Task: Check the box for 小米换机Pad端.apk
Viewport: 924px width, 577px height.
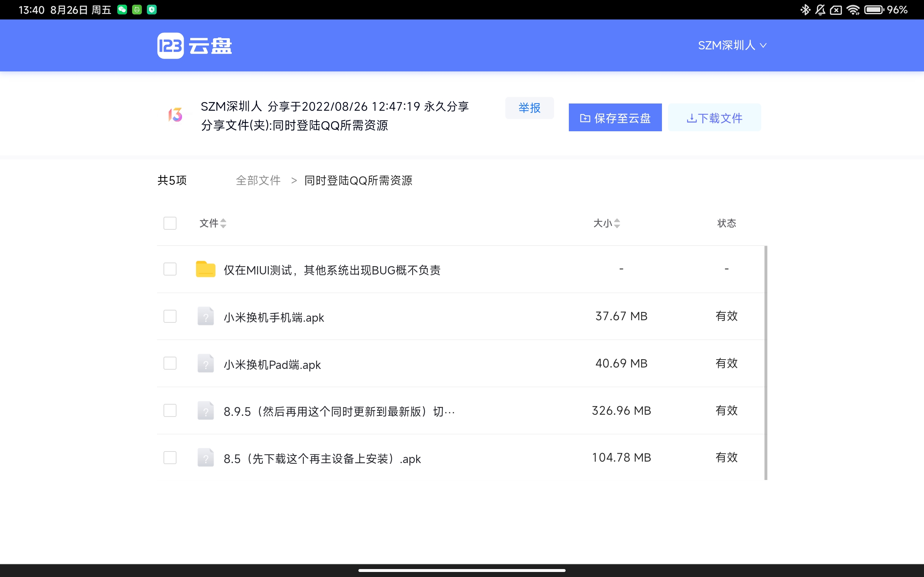Action: [x=170, y=363]
